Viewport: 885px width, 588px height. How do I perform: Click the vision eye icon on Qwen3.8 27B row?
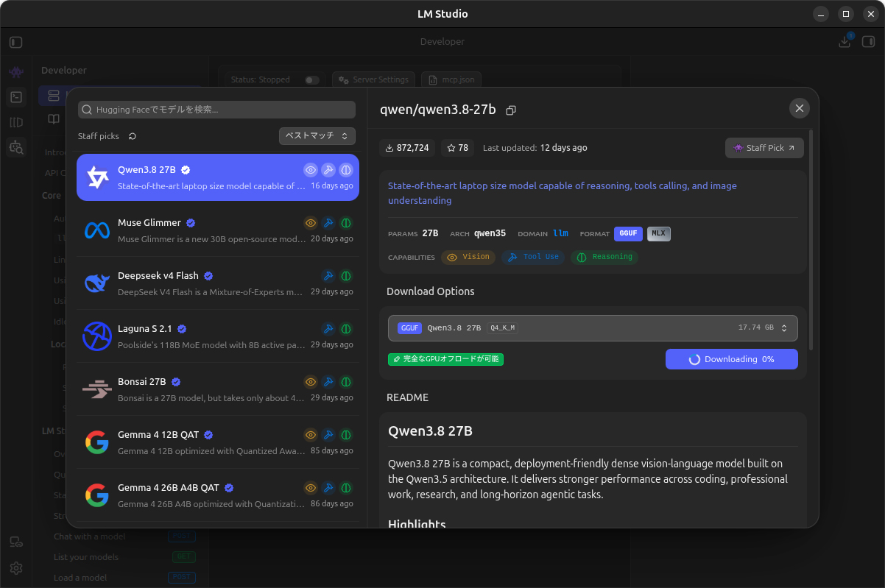[311, 170]
